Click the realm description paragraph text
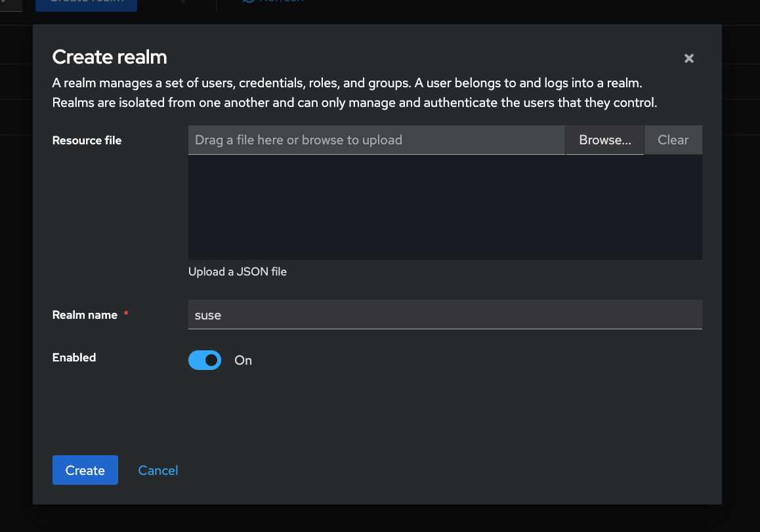760x532 pixels. (354, 93)
